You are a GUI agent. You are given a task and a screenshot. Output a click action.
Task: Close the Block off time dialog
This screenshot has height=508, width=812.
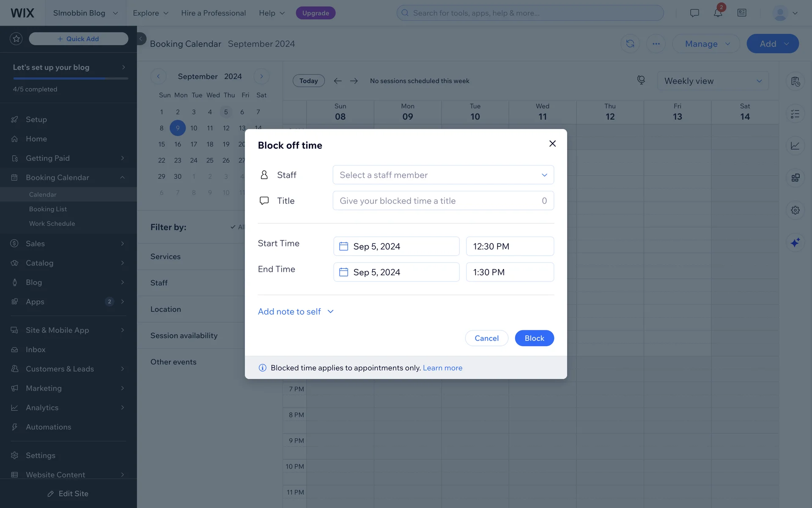552,144
